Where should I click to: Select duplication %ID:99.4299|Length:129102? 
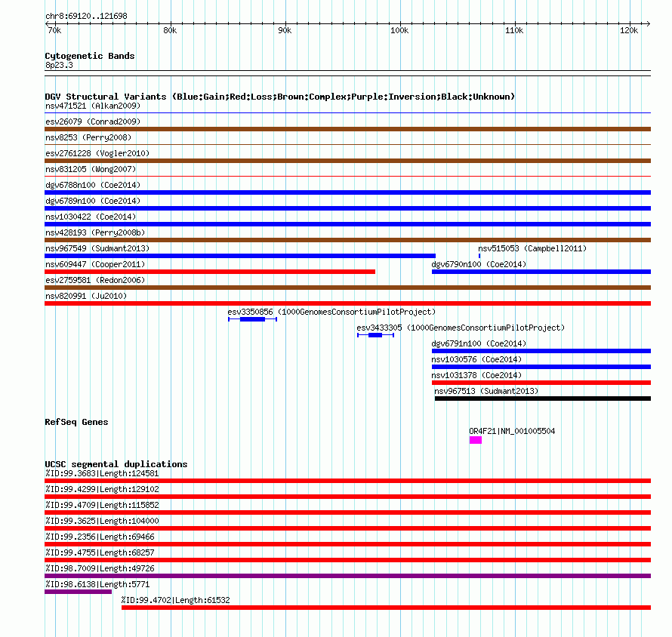point(347,497)
